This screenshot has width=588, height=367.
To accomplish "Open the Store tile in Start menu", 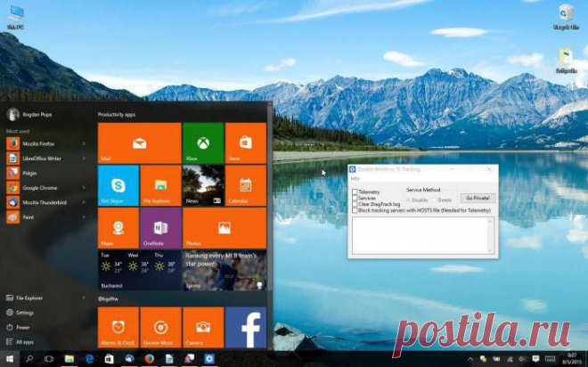I will [246, 143].
